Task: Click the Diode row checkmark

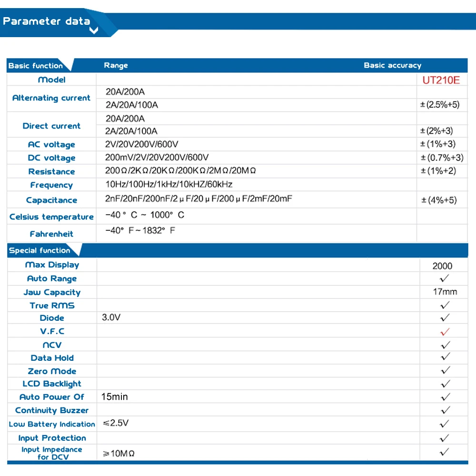Action: [x=445, y=318]
